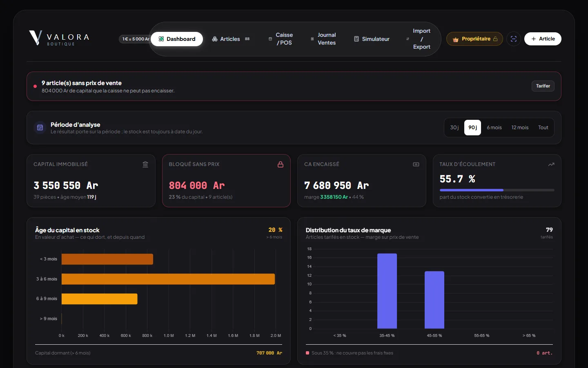
Task: Click the '7 680 950 Ar' value
Action: (336, 186)
